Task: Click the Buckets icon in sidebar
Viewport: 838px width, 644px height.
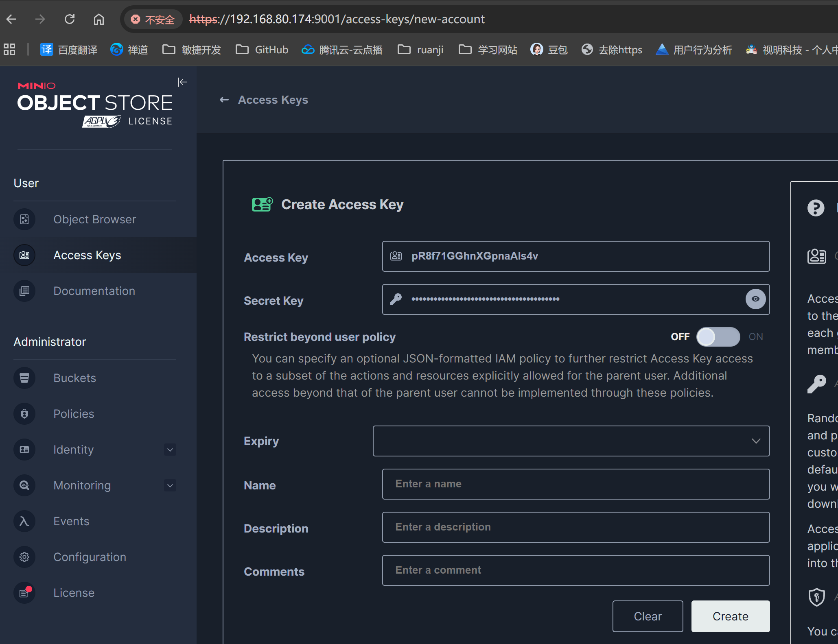Action: (x=24, y=378)
